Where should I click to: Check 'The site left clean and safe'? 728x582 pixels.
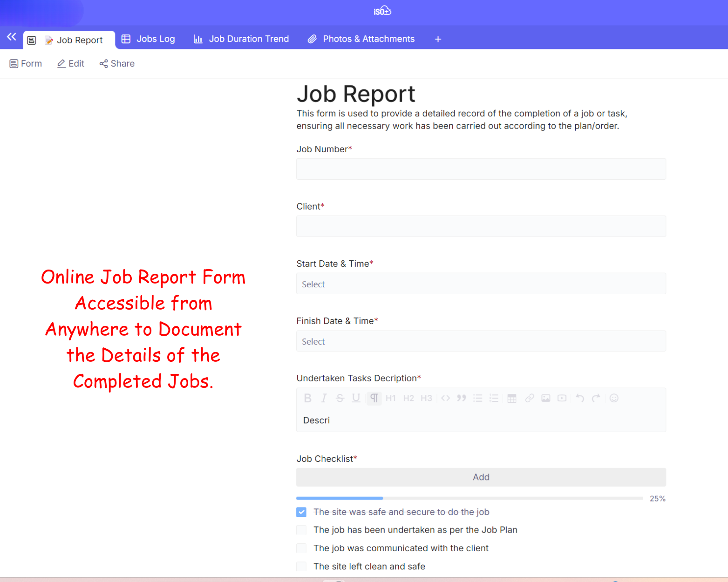(301, 567)
